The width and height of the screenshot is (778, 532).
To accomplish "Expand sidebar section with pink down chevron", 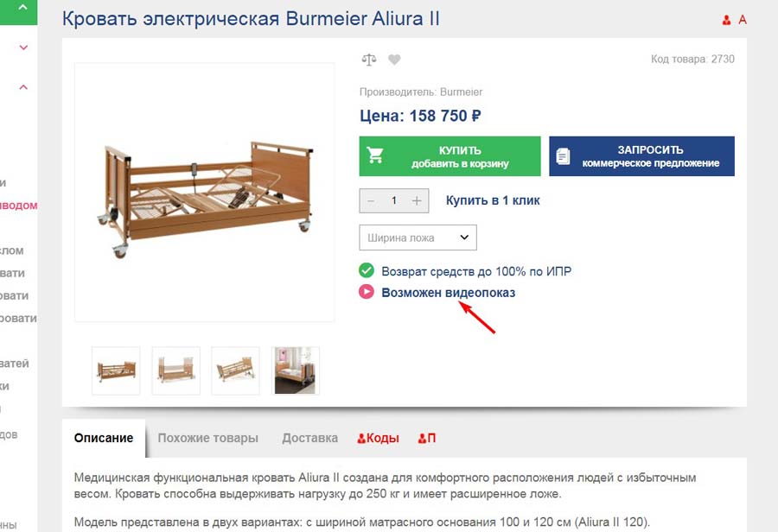I will point(23,47).
